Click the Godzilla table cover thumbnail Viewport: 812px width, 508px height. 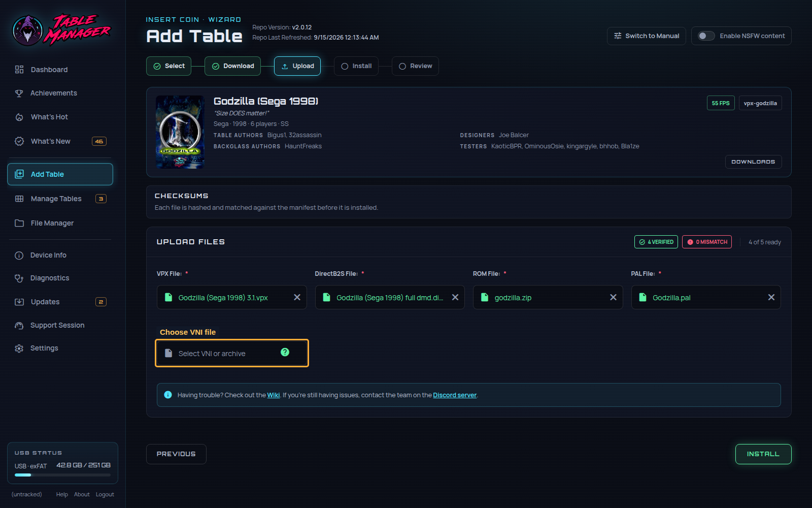[x=180, y=132]
